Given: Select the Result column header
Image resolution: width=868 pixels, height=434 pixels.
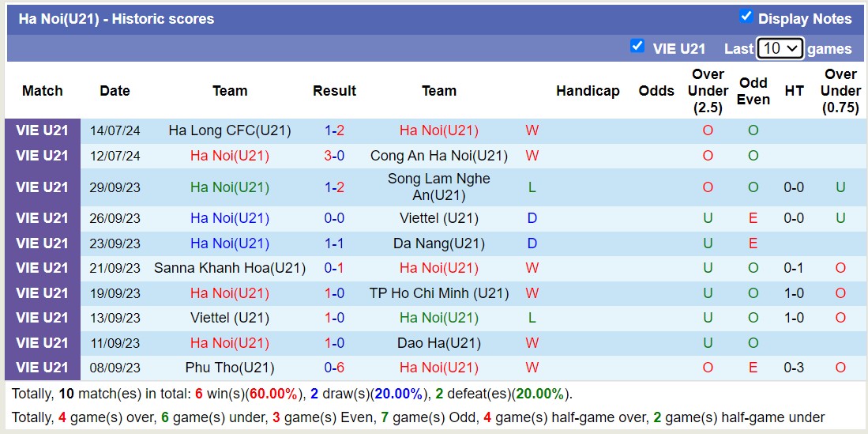Looking at the screenshot, I should pos(334,91).
